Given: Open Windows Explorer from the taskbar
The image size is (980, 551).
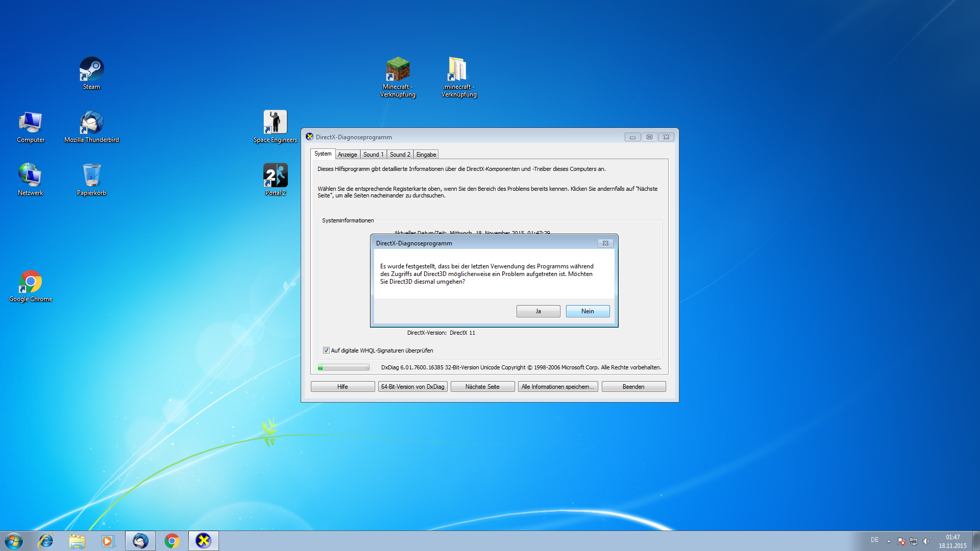Looking at the screenshot, I should 77,541.
